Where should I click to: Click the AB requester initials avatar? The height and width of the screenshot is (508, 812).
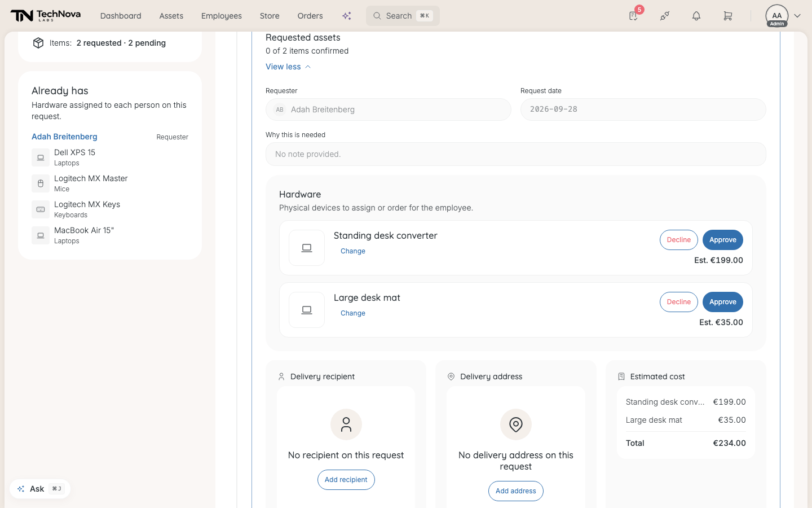pyautogui.click(x=280, y=110)
